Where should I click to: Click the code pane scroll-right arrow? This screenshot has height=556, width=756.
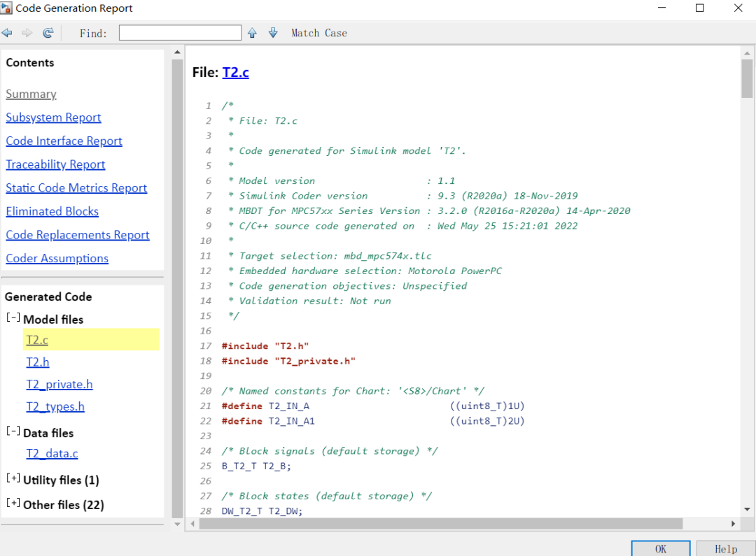tap(733, 524)
